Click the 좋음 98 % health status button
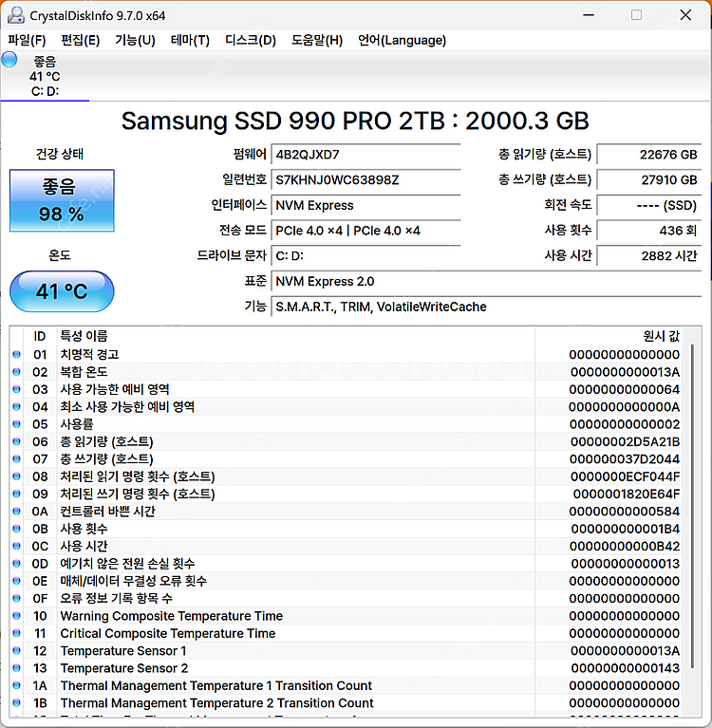The width and height of the screenshot is (712, 728). point(62,200)
